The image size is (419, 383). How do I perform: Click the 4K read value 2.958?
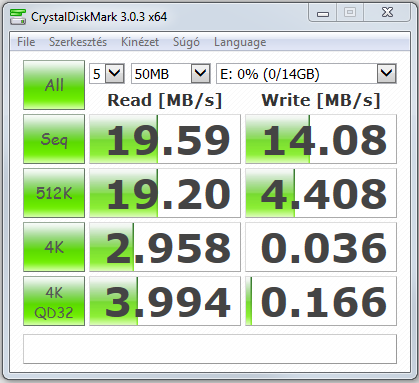coord(165,247)
